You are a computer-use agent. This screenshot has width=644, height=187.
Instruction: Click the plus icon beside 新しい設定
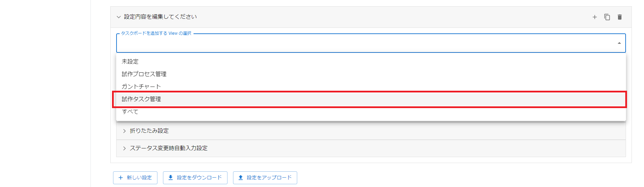click(121, 178)
